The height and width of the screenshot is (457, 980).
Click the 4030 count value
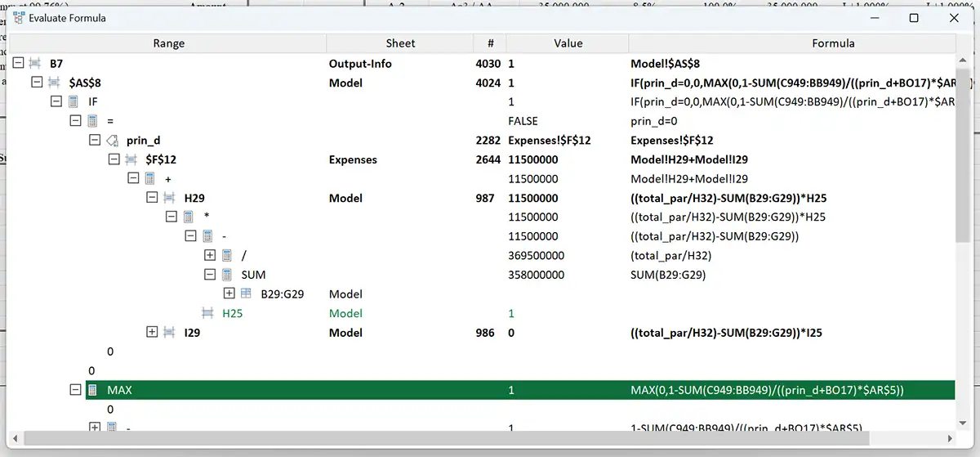click(x=488, y=63)
